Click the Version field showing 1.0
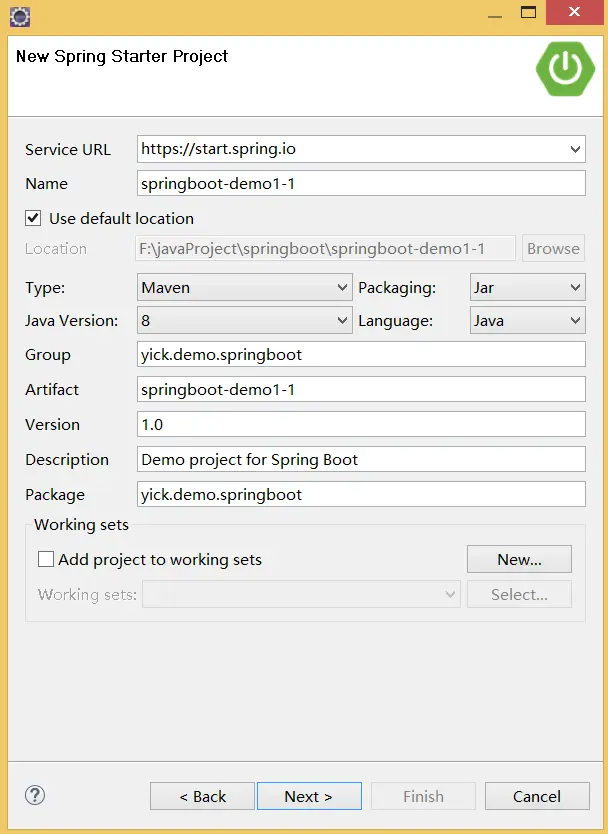This screenshot has height=834, width=608. (x=361, y=424)
